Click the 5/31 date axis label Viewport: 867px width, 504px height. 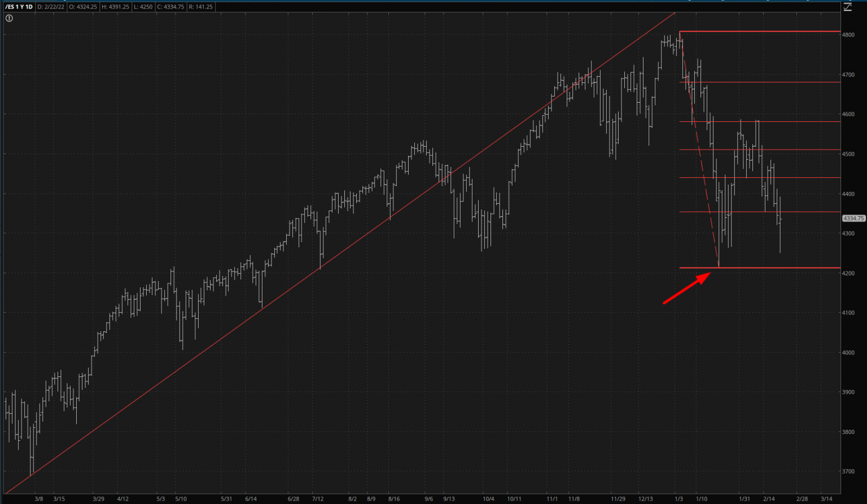226,499
